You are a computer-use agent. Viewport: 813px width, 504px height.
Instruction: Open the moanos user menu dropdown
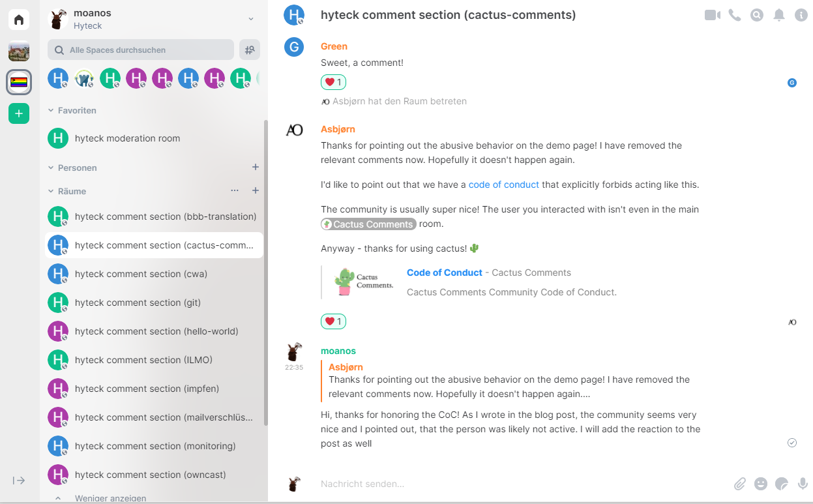[x=251, y=19]
